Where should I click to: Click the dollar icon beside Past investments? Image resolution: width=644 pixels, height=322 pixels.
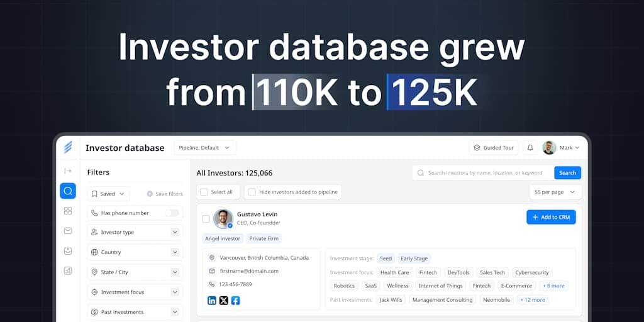point(94,312)
